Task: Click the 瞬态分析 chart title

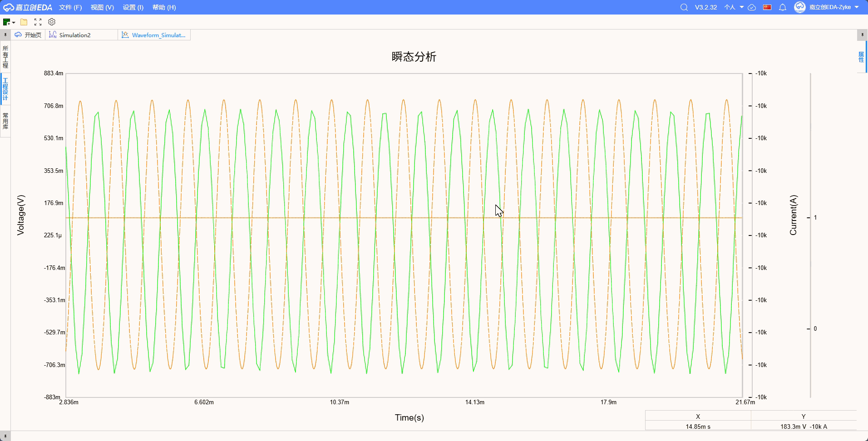Action: 414,57
